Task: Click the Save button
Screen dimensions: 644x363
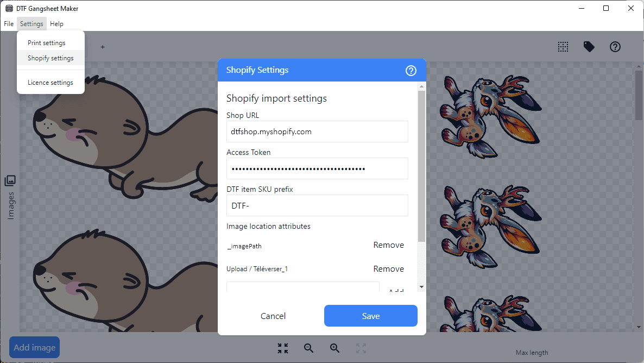Action: pyautogui.click(x=370, y=316)
